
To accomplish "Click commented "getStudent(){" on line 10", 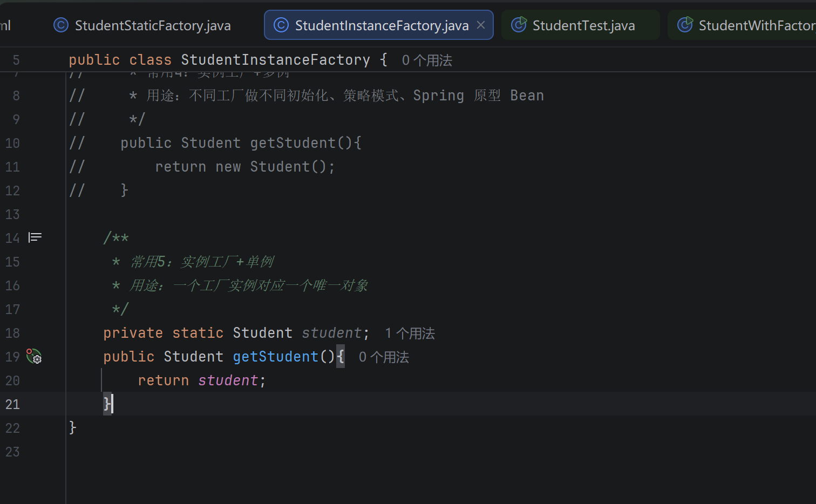I will [x=306, y=143].
